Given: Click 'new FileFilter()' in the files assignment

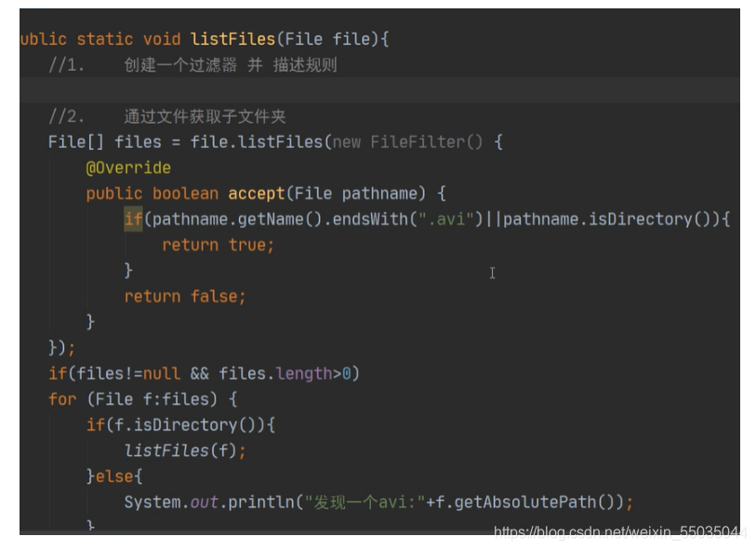Looking at the screenshot, I should (x=407, y=142).
